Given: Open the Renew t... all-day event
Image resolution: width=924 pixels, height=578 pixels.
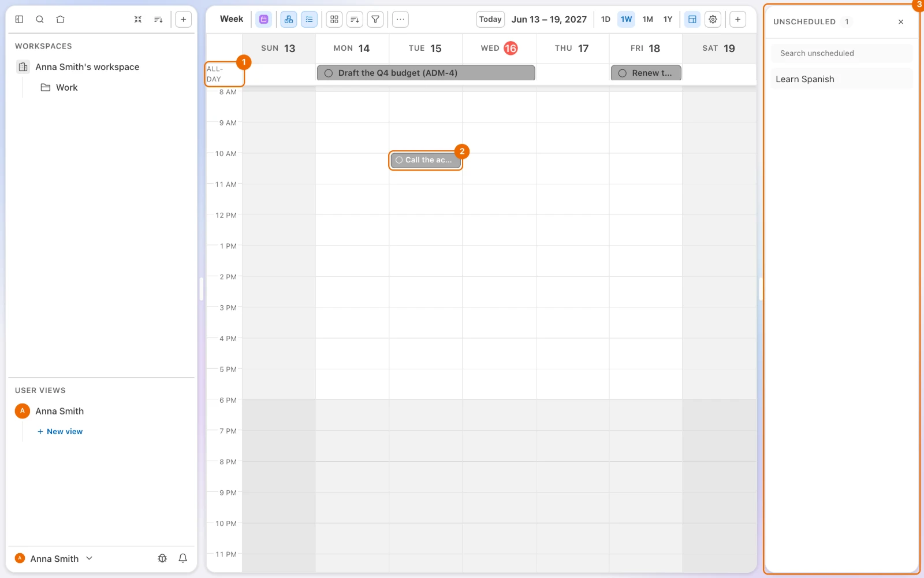Looking at the screenshot, I should tap(646, 73).
